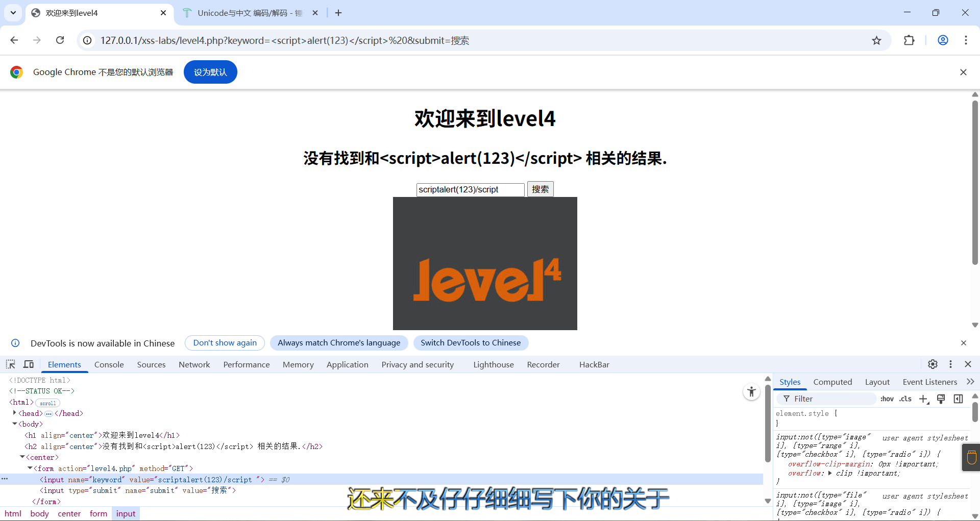
Task: Collapse the body element node
Action: click(x=14, y=424)
